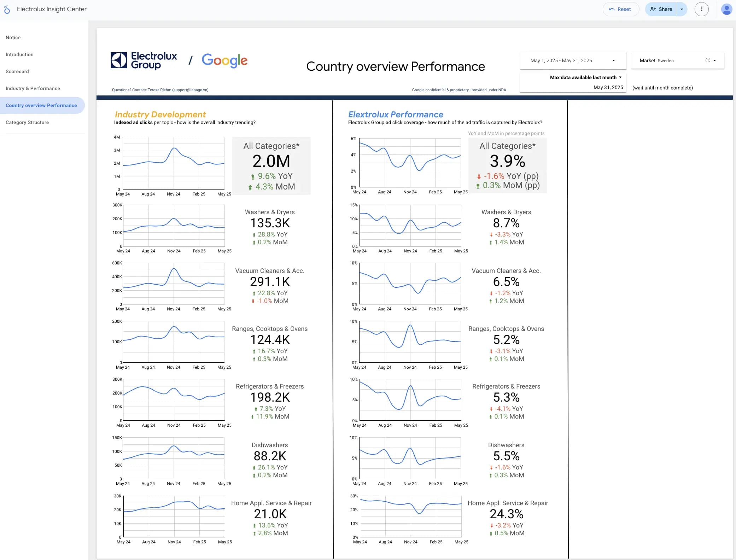736x560 pixels.
Task: Open Industry & Performance page
Action: click(x=33, y=88)
